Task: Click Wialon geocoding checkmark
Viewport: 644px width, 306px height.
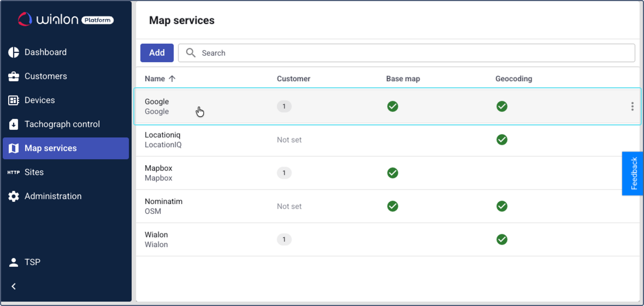Action: tap(501, 239)
